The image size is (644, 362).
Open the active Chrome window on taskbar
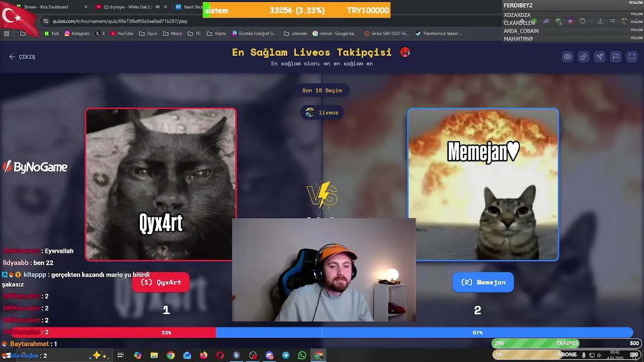point(319,355)
